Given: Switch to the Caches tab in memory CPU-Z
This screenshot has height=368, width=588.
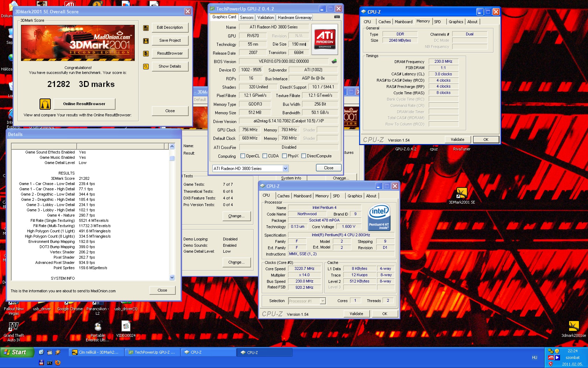Looking at the screenshot, I should tap(384, 22).
